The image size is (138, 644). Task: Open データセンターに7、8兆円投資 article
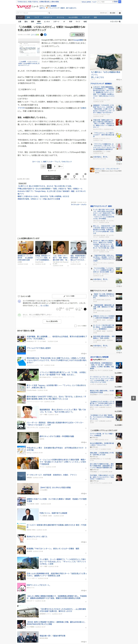click(x=52, y=475)
